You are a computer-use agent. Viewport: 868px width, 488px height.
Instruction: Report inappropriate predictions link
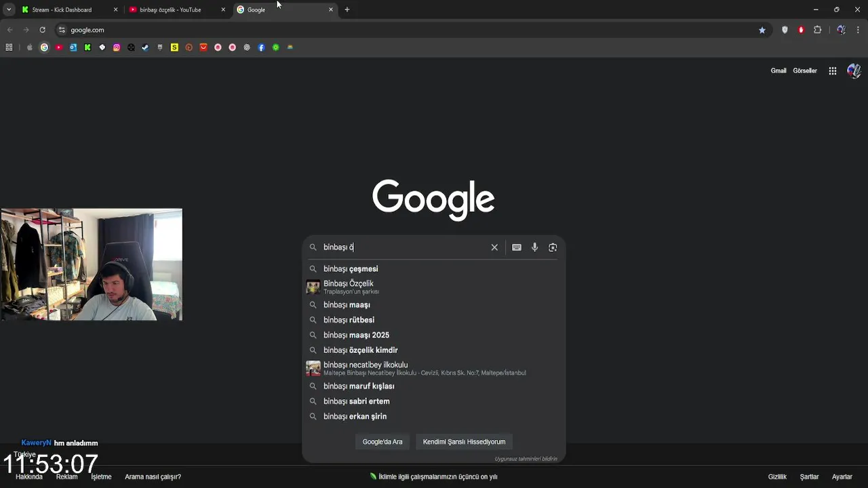[526, 459]
